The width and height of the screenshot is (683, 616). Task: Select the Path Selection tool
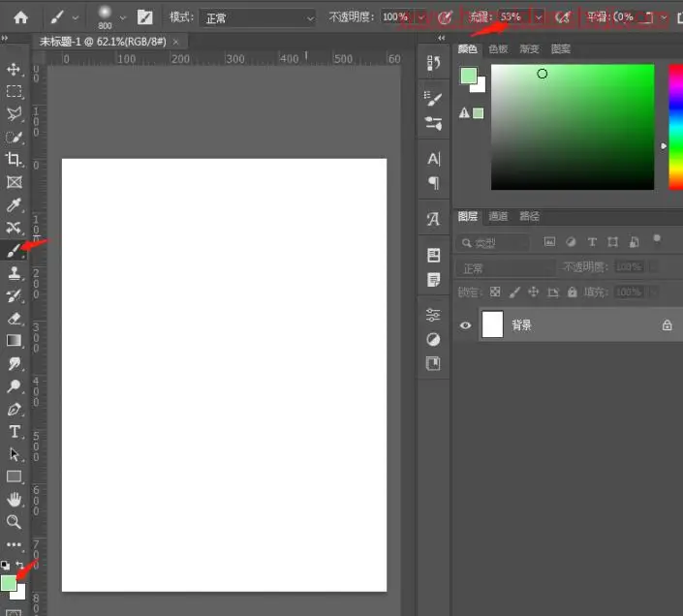pyautogui.click(x=14, y=454)
